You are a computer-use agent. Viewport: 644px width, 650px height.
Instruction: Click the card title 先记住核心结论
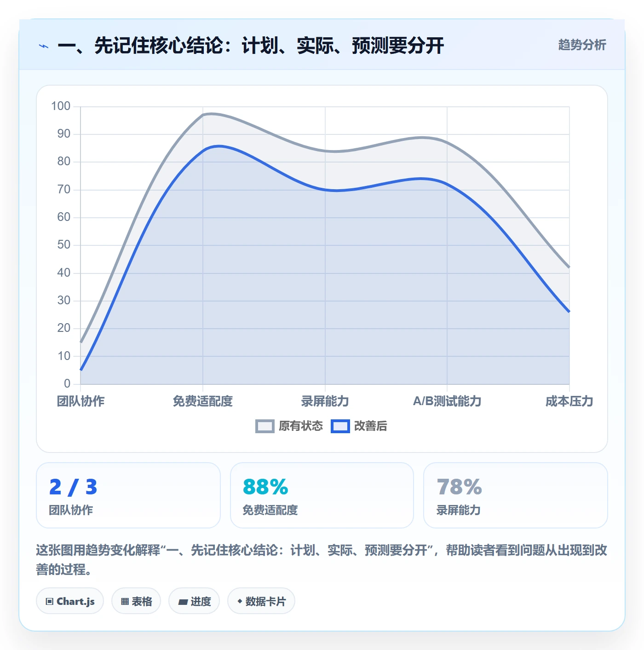[x=251, y=46]
